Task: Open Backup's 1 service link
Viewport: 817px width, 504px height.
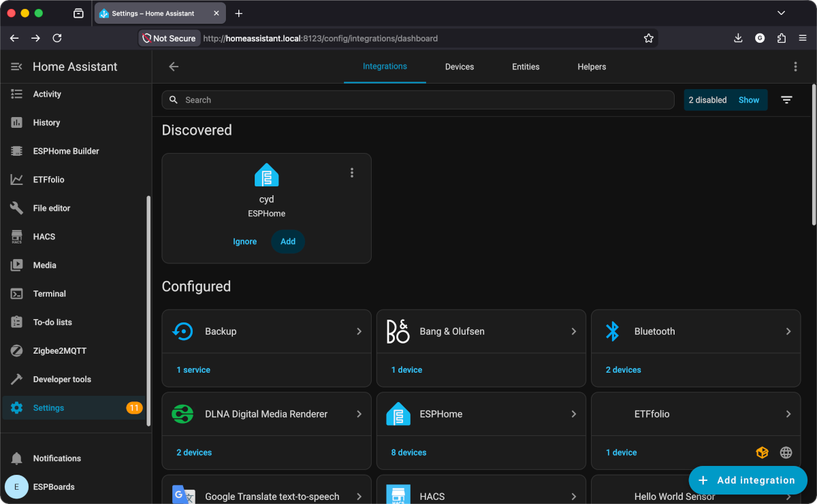Action: [x=193, y=370]
